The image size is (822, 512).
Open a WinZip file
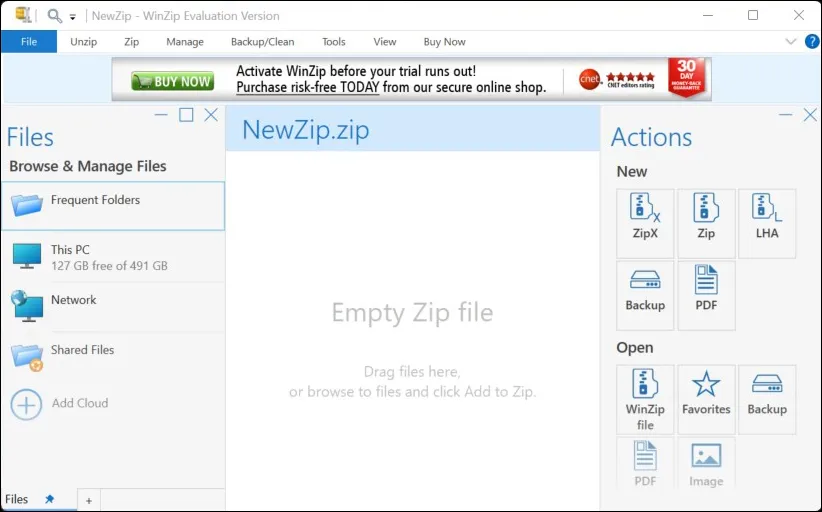(645, 399)
